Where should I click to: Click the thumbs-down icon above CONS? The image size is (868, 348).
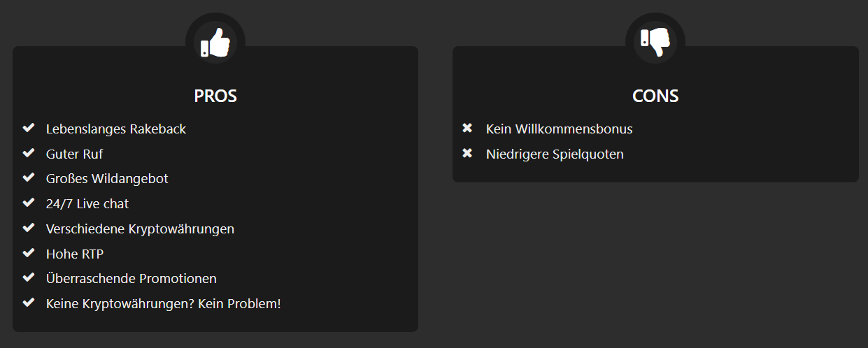tap(655, 42)
